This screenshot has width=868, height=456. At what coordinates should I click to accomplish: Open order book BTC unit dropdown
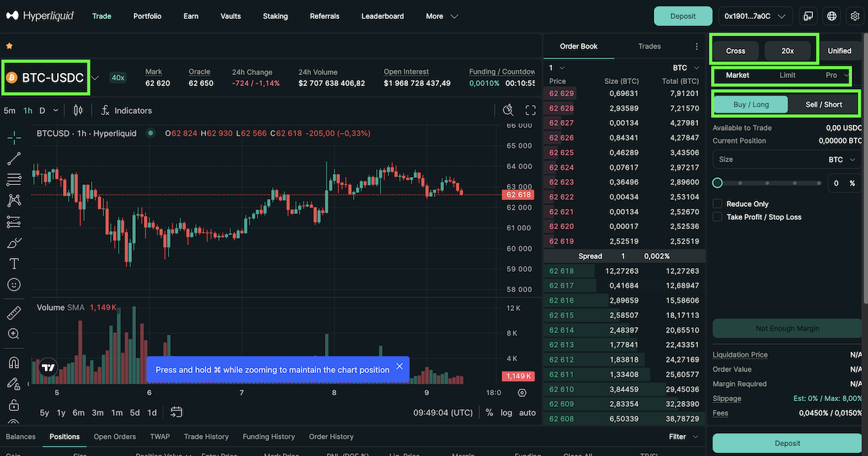click(x=686, y=67)
